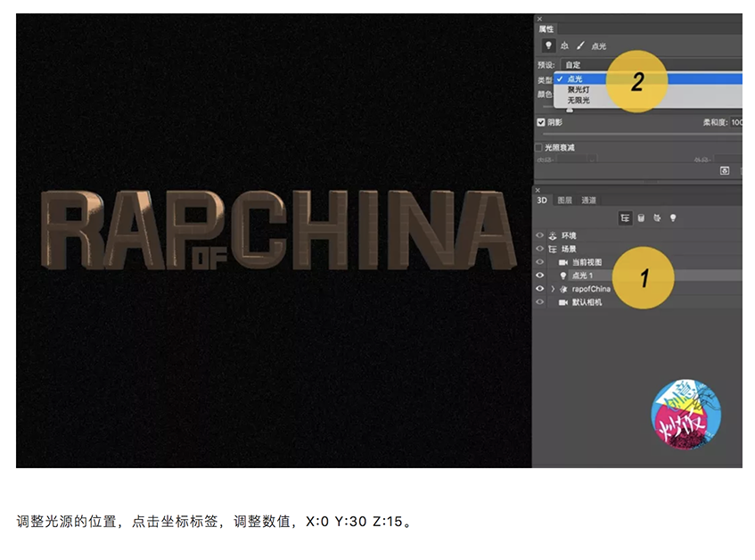Click the RAP OF CHINA 3D text
755x560 pixels.
278,229
